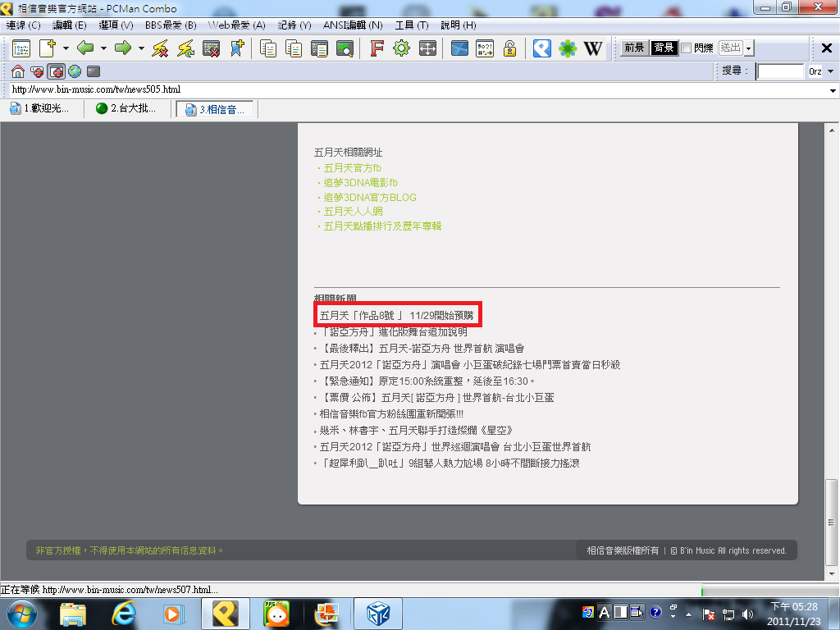Click the Home icon in web bar
Screen dimensions: 840x630
(18, 71)
